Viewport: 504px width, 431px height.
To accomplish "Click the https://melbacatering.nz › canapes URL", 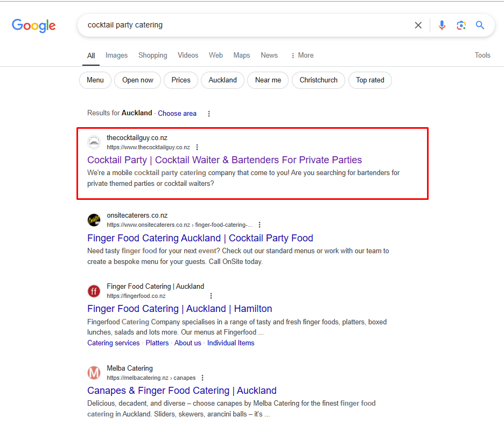I will point(151,378).
